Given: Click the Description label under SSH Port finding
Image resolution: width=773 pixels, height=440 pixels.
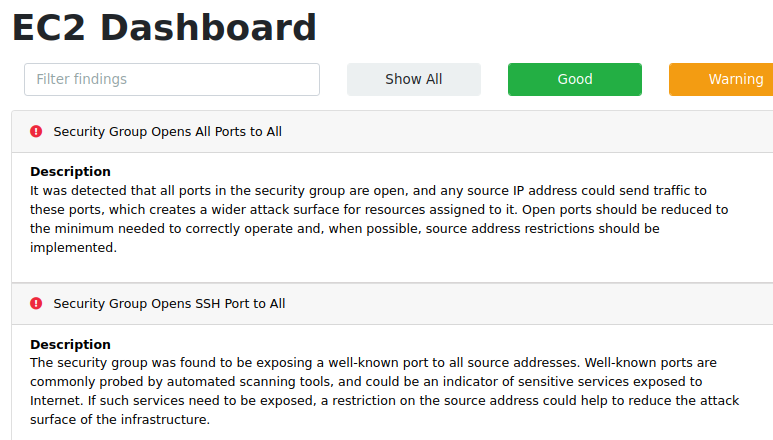Looking at the screenshot, I should pyautogui.click(x=70, y=344).
